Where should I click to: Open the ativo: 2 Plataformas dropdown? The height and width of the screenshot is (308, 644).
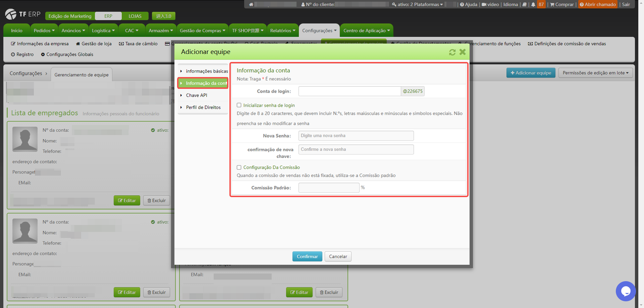point(417,5)
